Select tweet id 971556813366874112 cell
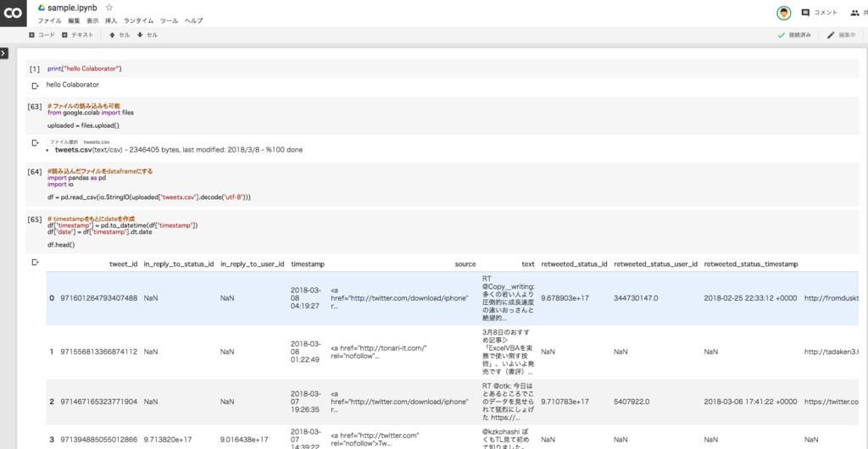The width and height of the screenshot is (868, 449). (98, 352)
